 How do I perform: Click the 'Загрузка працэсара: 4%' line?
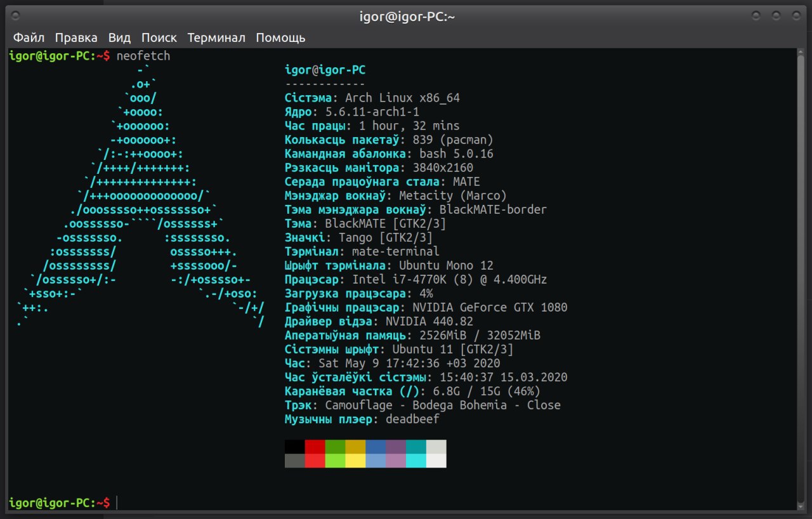point(359,293)
